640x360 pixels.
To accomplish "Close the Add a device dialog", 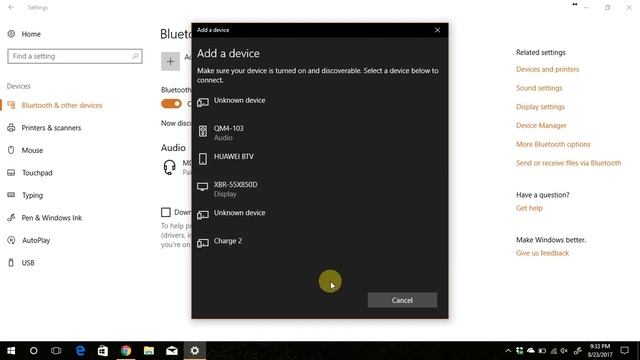I will (x=438, y=30).
